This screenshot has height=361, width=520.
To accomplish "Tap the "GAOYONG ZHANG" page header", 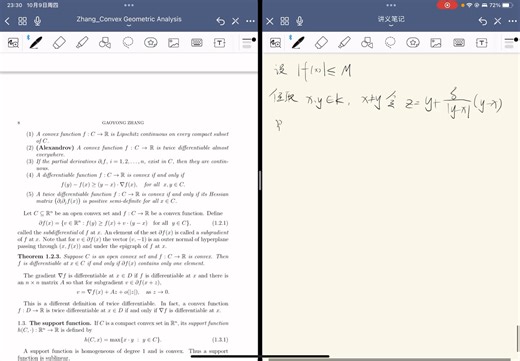I will (123, 123).
